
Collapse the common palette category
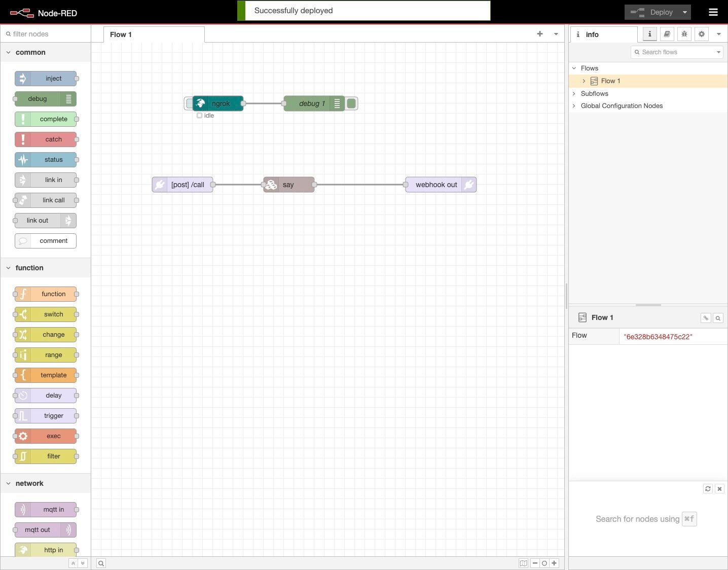point(8,52)
